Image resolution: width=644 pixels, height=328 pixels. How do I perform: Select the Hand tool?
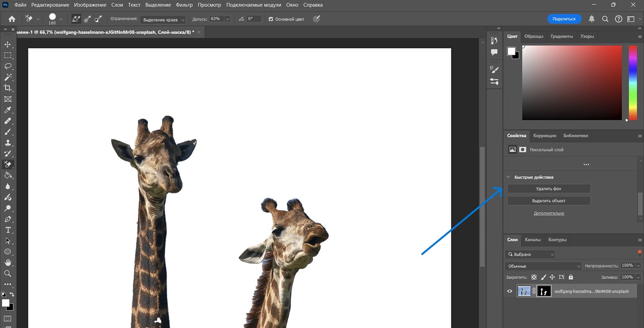[8, 262]
